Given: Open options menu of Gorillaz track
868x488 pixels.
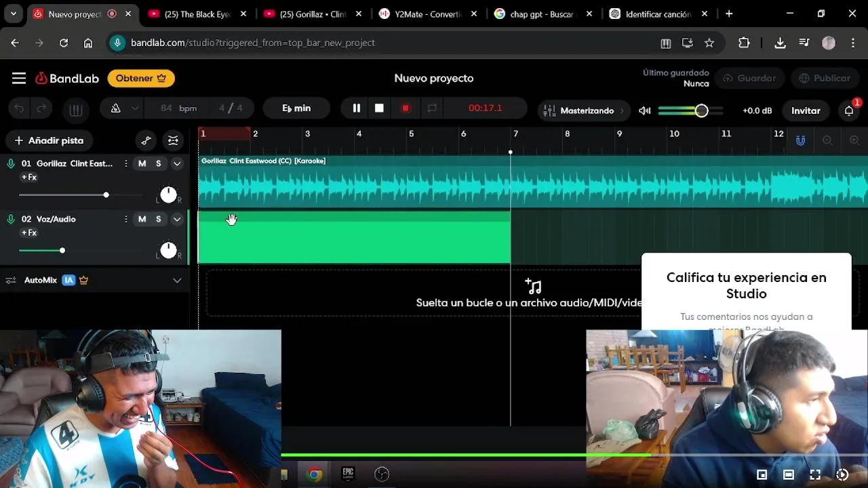Looking at the screenshot, I should (x=125, y=163).
